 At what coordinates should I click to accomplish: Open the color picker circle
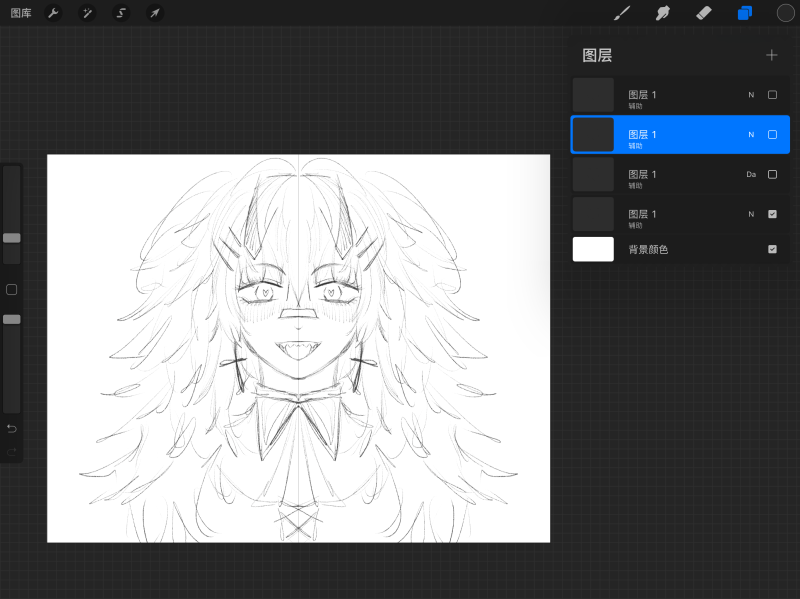pyautogui.click(x=785, y=13)
